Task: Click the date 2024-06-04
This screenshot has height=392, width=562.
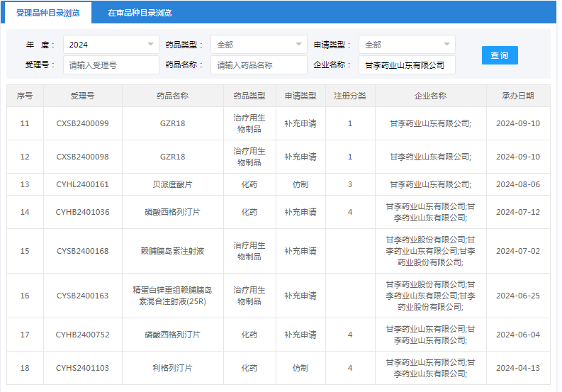Action: pos(518,335)
